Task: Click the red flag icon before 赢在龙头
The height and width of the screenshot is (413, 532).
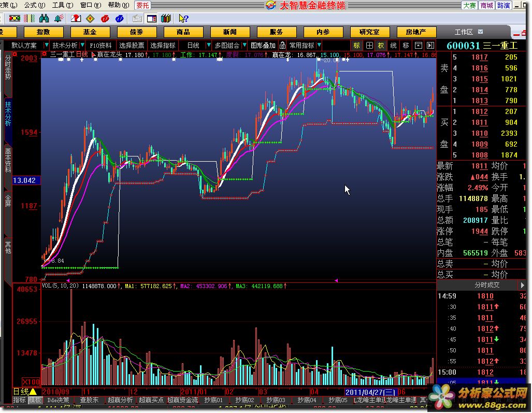Action: [x=93, y=54]
